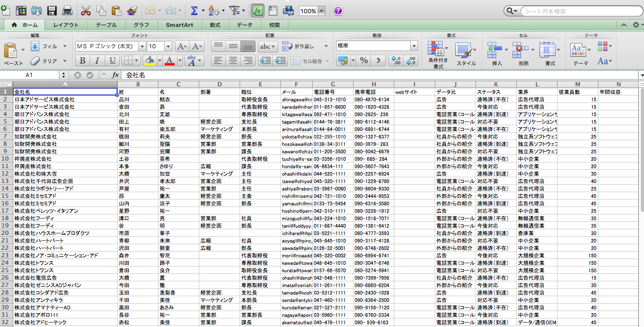Align text to middle vertically
Image resolution: width=644 pixels, height=327 pixels.
(233, 46)
